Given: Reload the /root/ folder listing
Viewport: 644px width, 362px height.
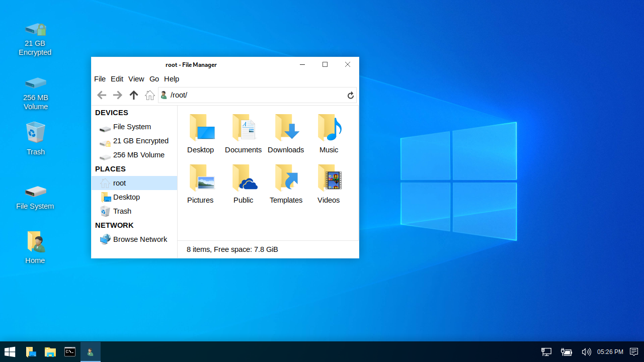Looking at the screenshot, I should click(x=351, y=95).
